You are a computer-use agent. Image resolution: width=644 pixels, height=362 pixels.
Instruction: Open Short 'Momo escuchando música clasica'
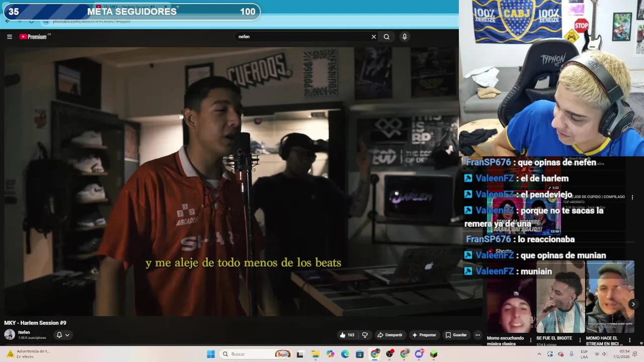coord(511,297)
